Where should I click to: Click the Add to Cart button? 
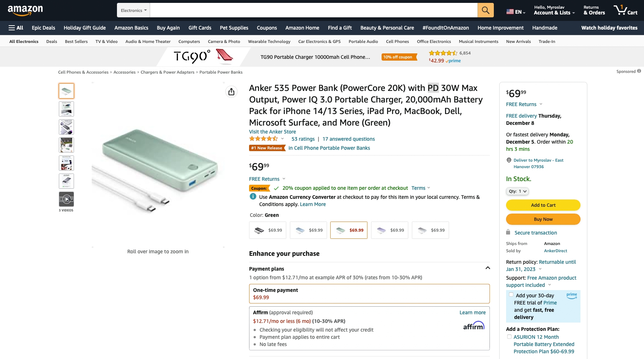click(543, 205)
